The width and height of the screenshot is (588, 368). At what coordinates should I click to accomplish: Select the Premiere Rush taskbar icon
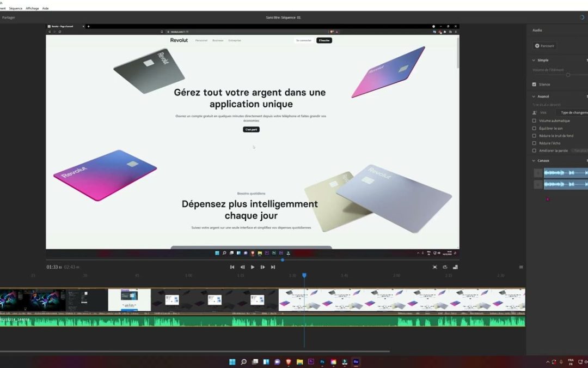tap(356, 362)
